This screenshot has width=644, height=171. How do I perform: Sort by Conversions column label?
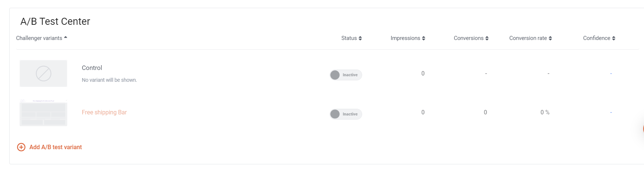468,38
